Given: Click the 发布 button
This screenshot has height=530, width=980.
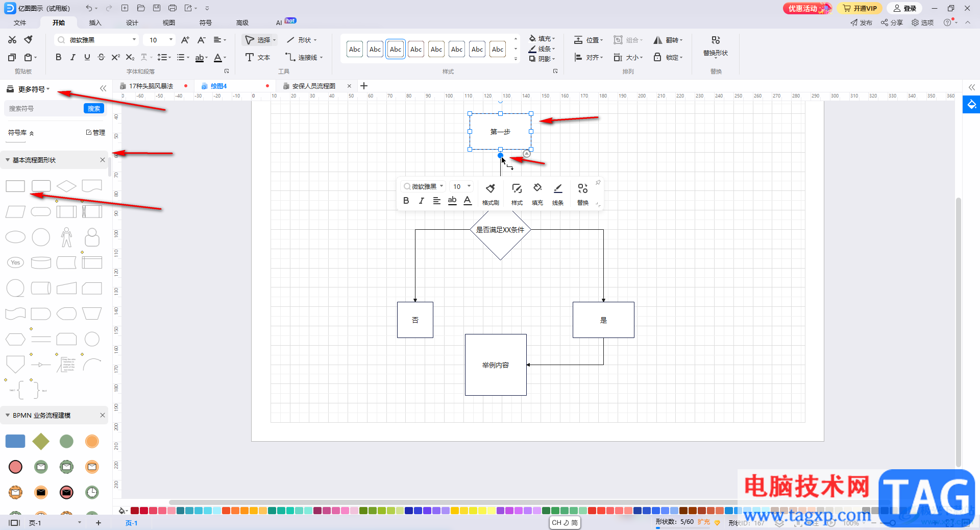Looking at the screenshot, I should 861,22.
